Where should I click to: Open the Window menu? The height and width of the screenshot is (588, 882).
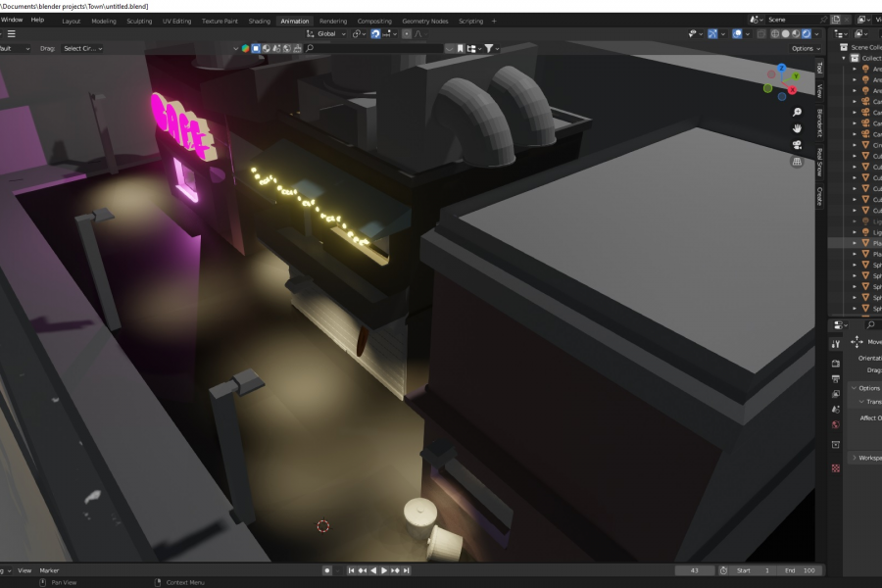click(x=11, y=20)
